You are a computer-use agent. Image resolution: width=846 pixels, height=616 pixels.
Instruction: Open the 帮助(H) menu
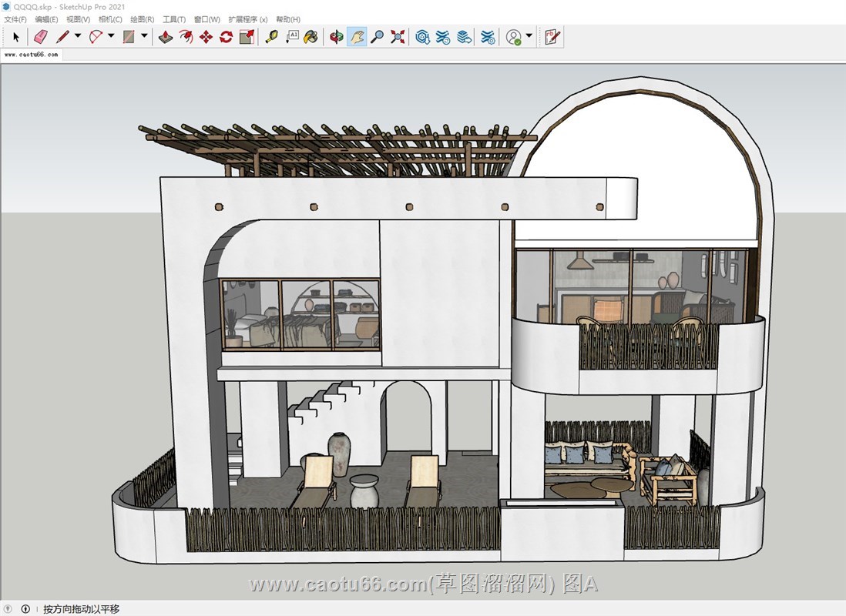[288, 19]
